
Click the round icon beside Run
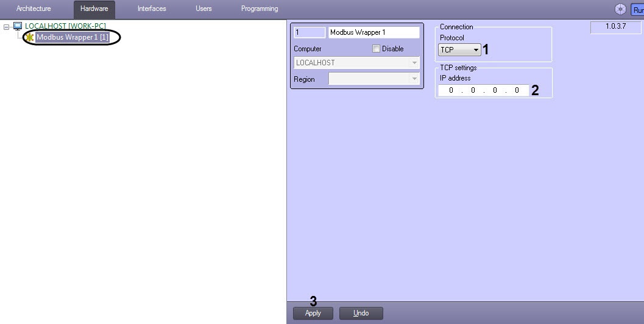click(620, 9)
